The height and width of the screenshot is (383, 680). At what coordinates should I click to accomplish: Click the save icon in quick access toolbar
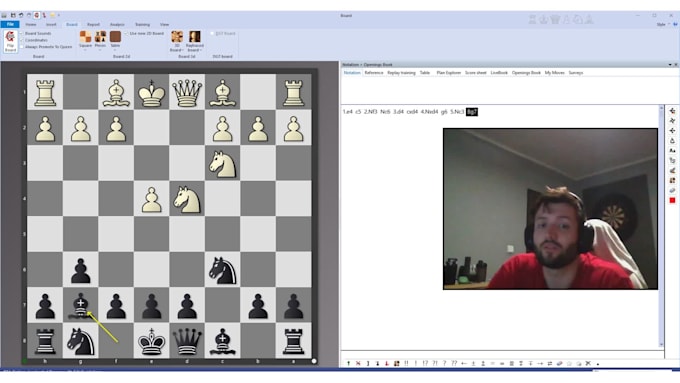tap(13, 15)
